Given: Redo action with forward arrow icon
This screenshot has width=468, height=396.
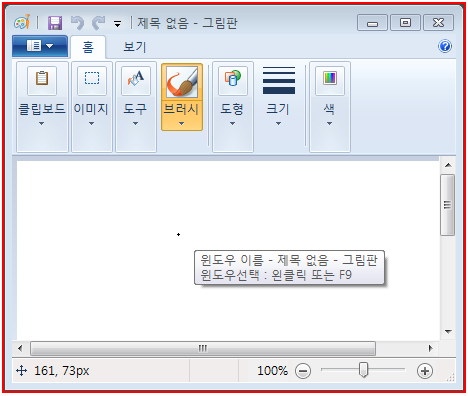Looking at the screenshot, I should 99,23.
